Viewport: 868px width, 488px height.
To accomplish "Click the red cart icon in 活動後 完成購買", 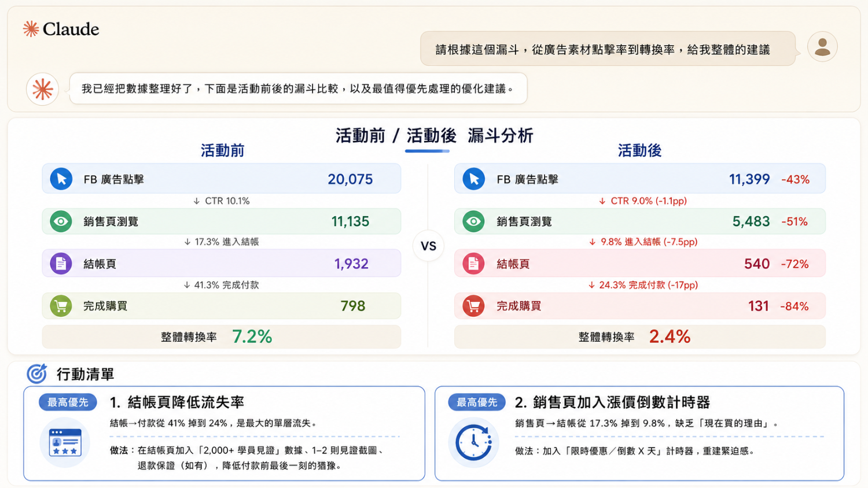I will [473, 306].
